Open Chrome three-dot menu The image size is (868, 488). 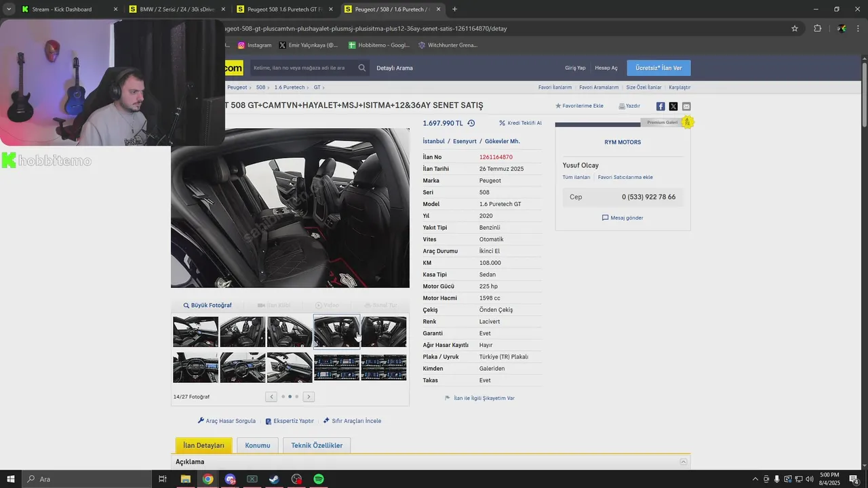[859, 28]
